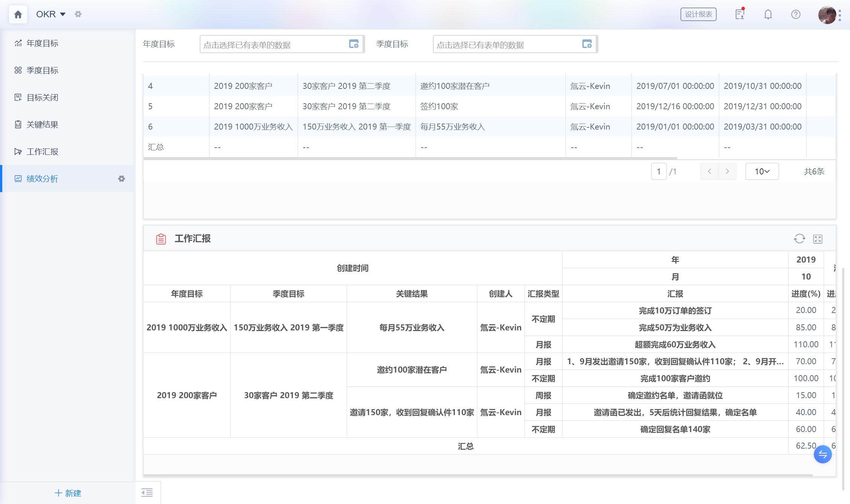
Task: Open the user avatar menu
Action: click(x=827, y=15)
